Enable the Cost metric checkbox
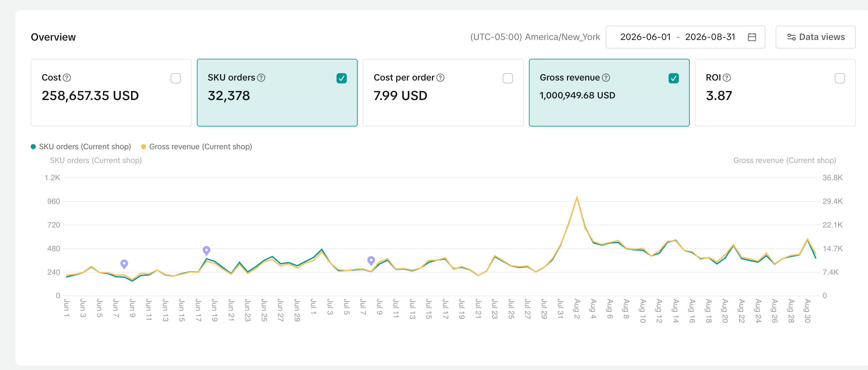The width and height of the screenshot is (868, 370). pyautogui.click(x=175, y=78)
